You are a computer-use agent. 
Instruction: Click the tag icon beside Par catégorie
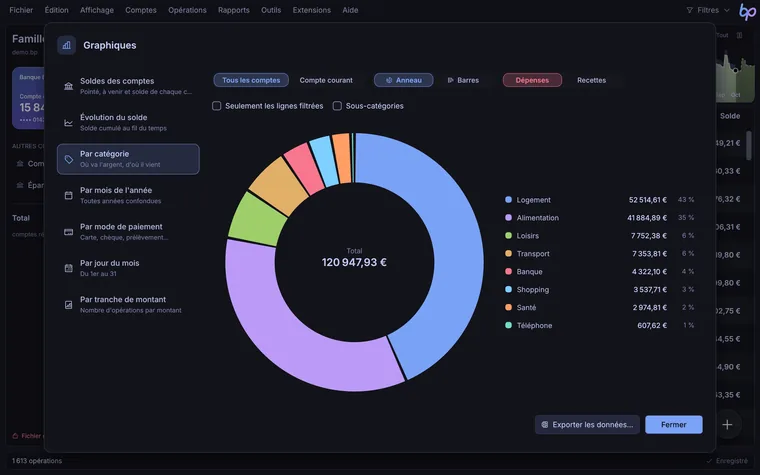(68, 159)
